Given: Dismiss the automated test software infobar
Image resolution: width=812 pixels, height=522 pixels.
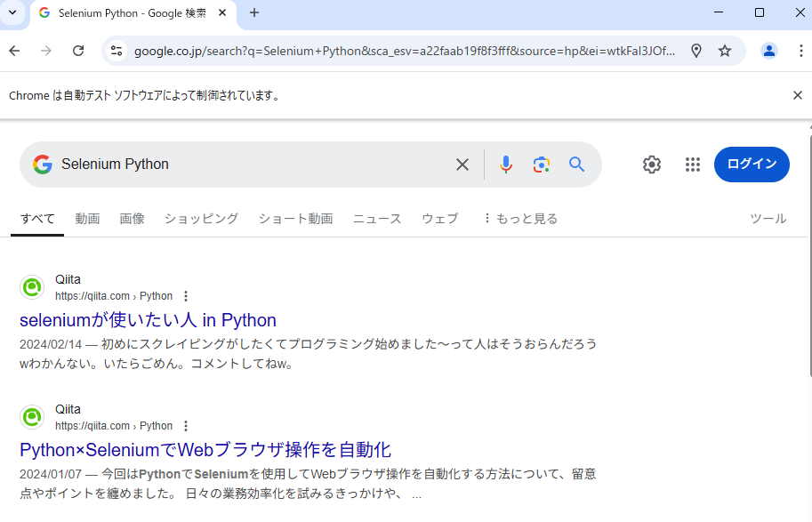Looking at the screenshot, I should click(798, 95).
